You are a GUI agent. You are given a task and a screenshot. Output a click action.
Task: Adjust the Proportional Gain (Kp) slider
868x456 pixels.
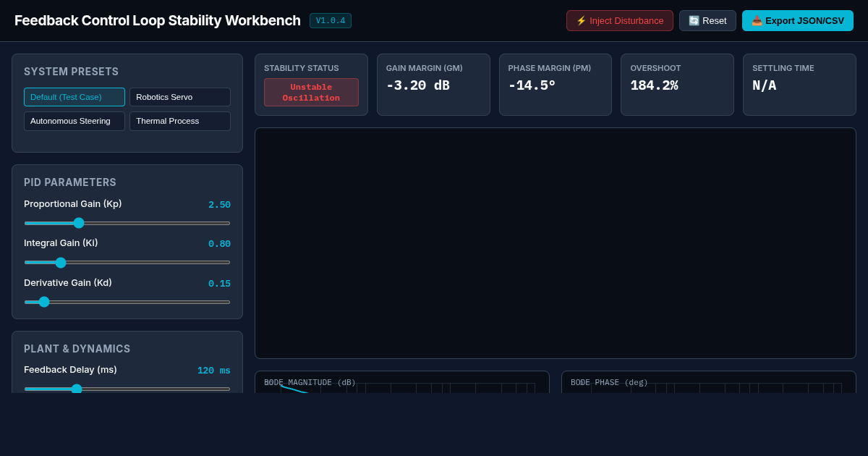127,223
